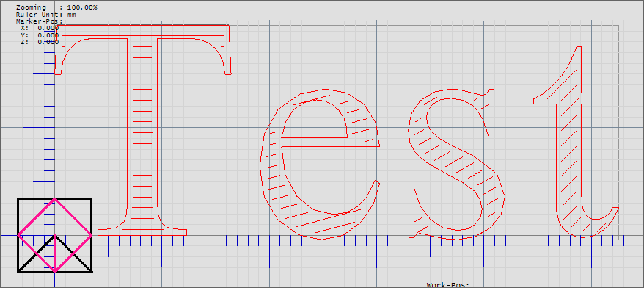Click the Z 0.000 marker coordinate
The width and height of the screenshot is (644, 288).
point(40,42)
